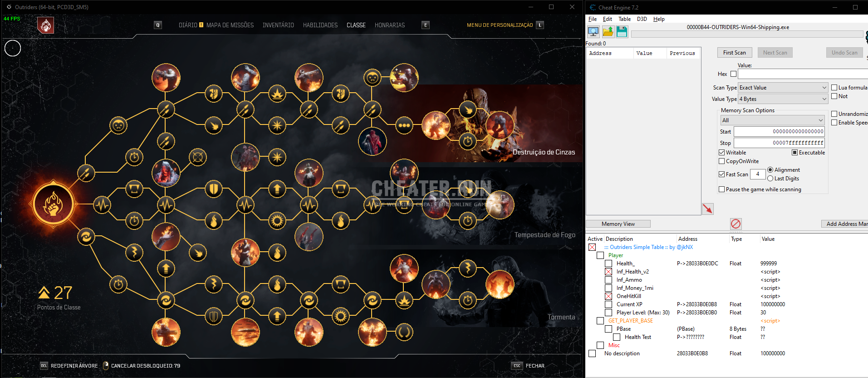Click the E key next-tab icon

click(x=426, y=25)
